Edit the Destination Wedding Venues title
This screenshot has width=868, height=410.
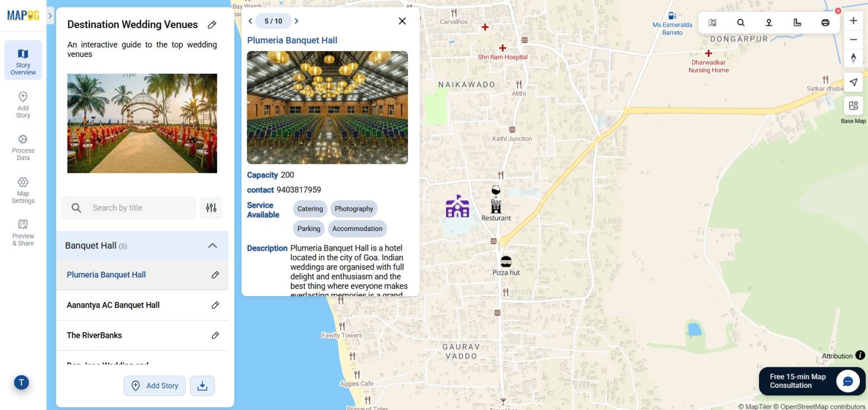pyautogui.click(x=212, y=25)
